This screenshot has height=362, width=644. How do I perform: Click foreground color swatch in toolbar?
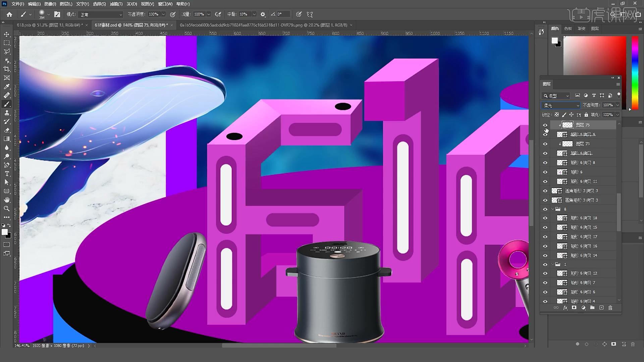[4, 232]
